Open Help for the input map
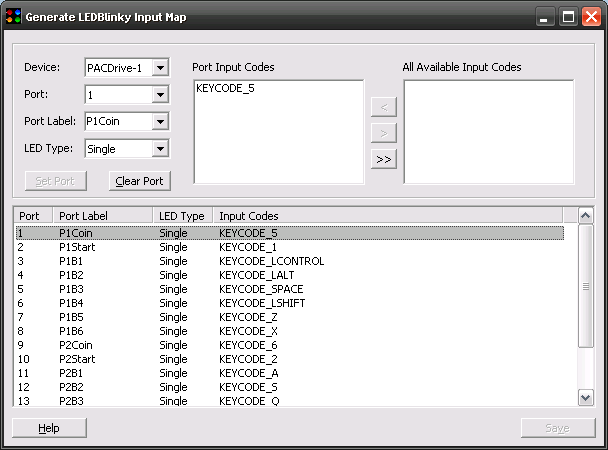 [x=49, y=428]
